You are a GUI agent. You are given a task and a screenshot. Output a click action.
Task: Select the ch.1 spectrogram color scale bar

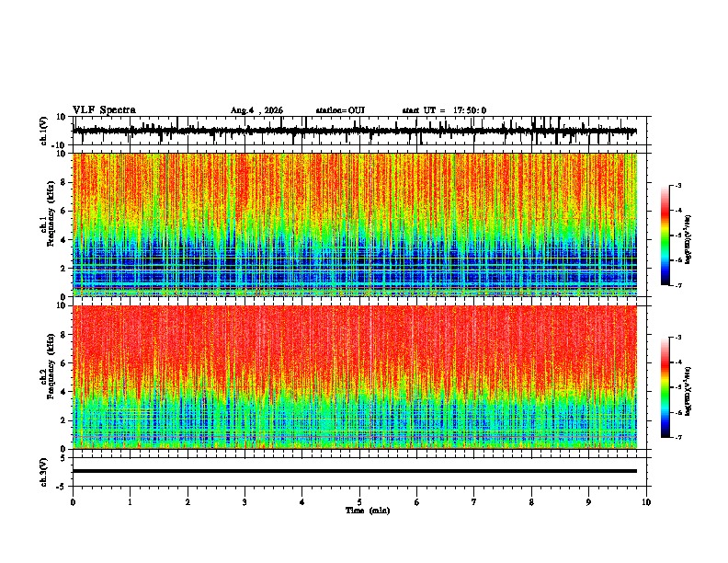click(665, 236)
